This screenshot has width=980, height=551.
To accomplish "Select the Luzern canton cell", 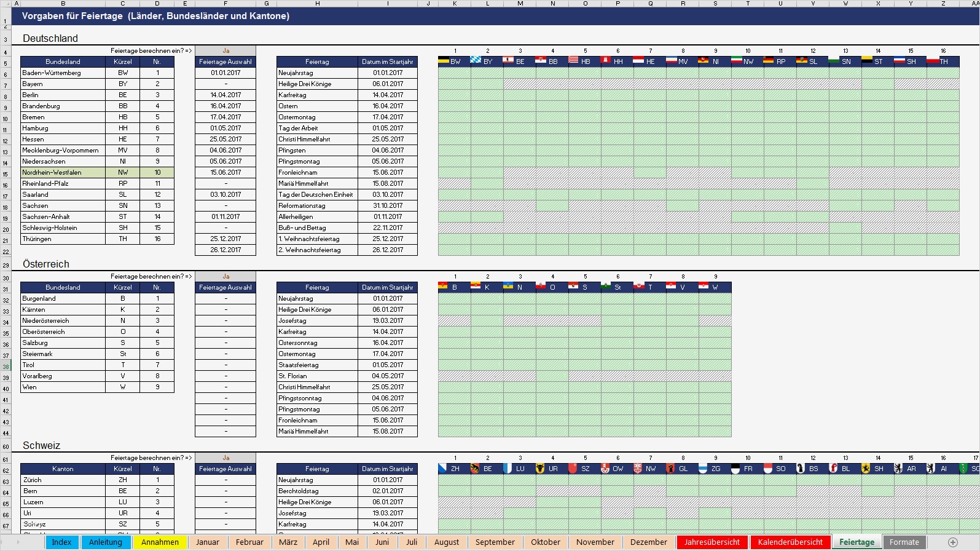I will [x=63, y=502].
